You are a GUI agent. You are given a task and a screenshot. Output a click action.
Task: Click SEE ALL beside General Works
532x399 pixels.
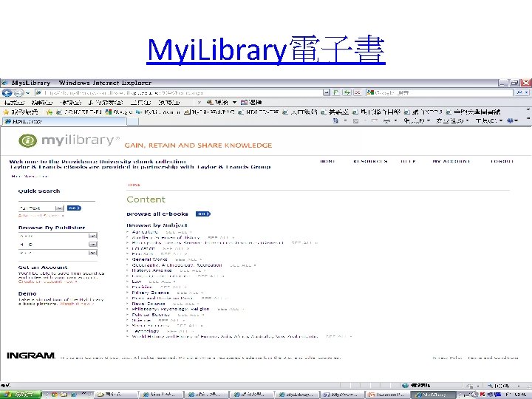pos(188,259)
